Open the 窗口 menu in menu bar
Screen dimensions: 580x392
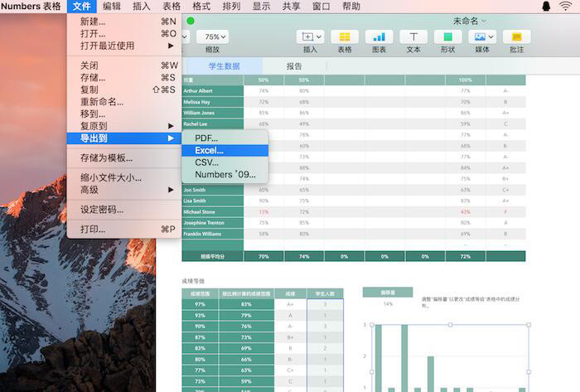(321, 6)
